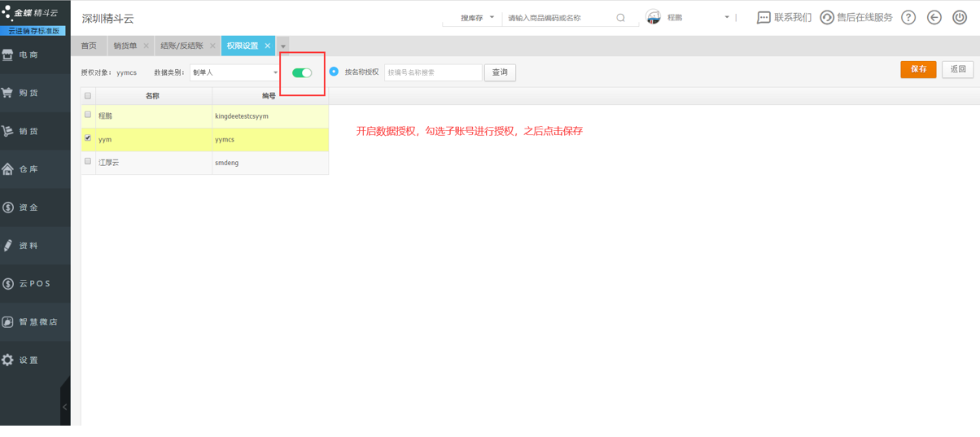Click the 按编号名称搜索 input field
Viewport: 980px width, 437px height.
point(433,72)
